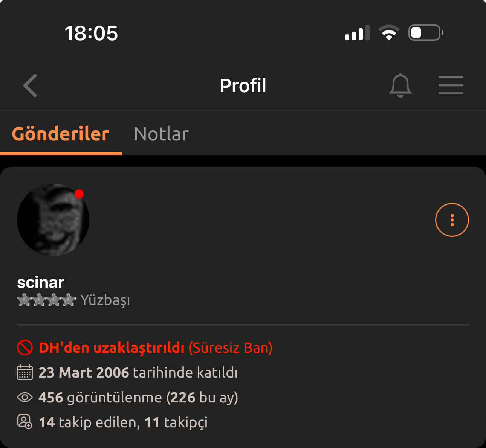Open the three-dot profile options button

click(452, 220)
